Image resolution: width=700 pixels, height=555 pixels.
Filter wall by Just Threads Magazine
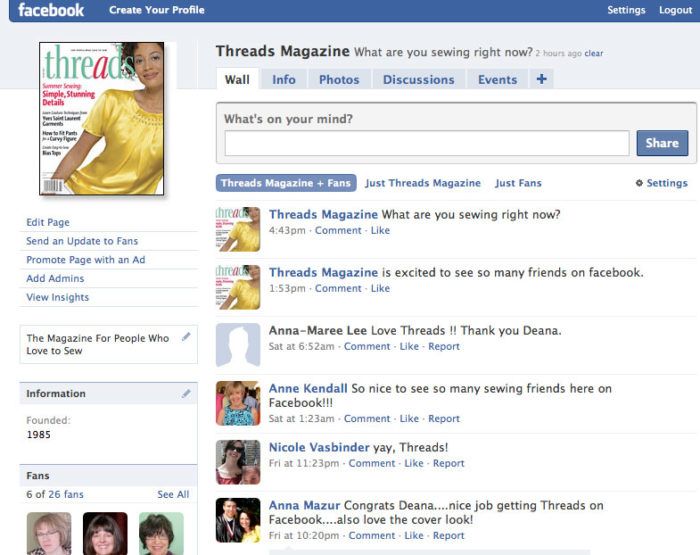tap(423, 183)
